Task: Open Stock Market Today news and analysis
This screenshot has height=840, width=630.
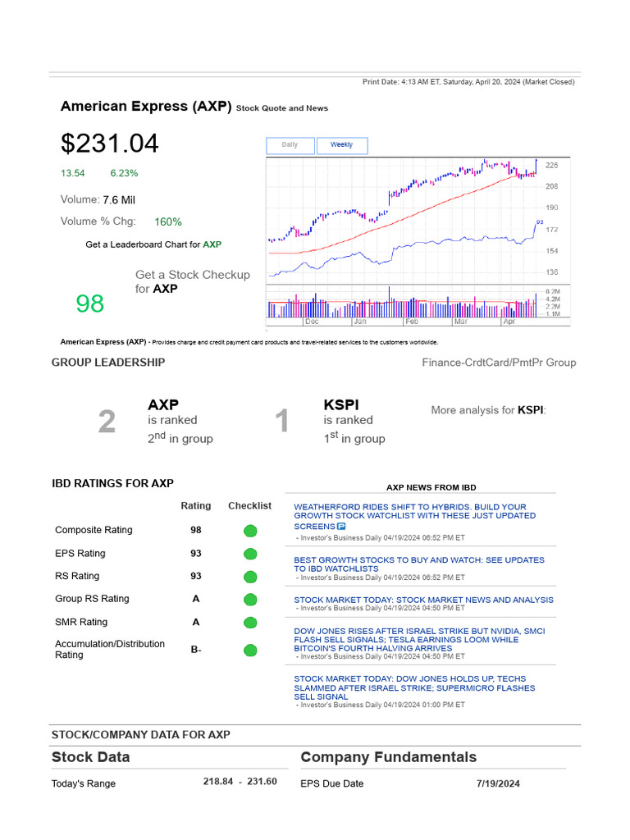Action: pyautogui.click(x=423, y=600)
